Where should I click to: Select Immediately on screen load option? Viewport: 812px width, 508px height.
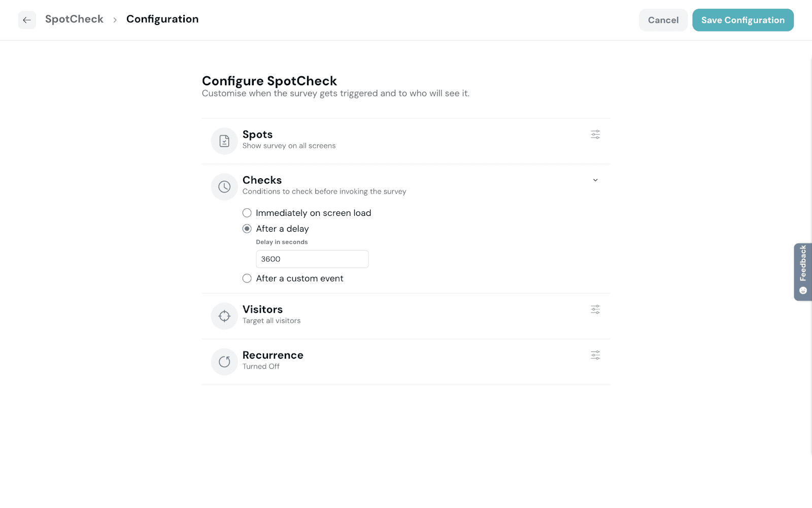[x=247, y=213]
